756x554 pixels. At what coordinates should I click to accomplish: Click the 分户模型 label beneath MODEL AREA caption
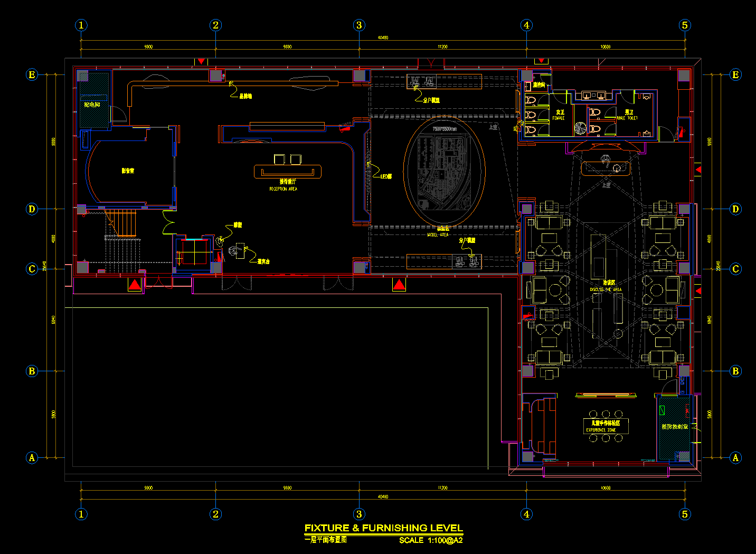point(467,240)
